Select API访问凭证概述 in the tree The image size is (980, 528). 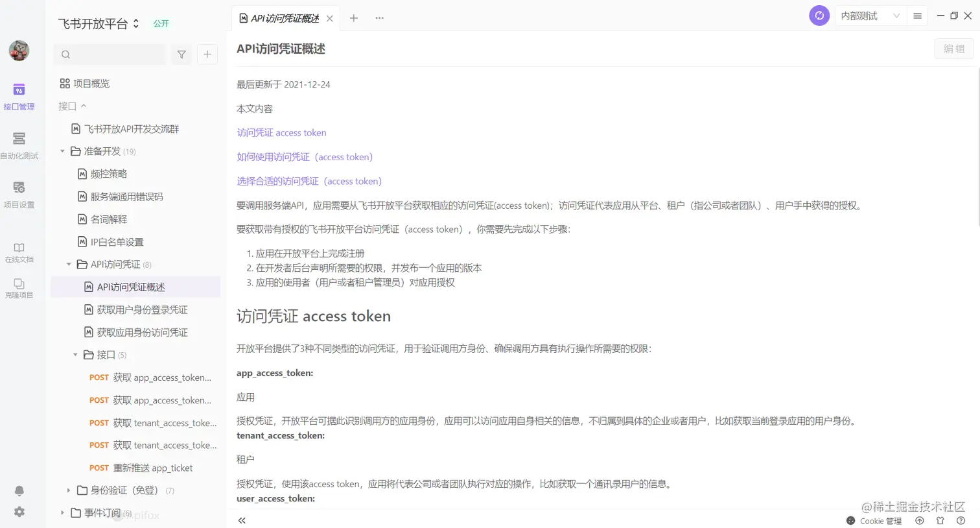click(135, 287)
